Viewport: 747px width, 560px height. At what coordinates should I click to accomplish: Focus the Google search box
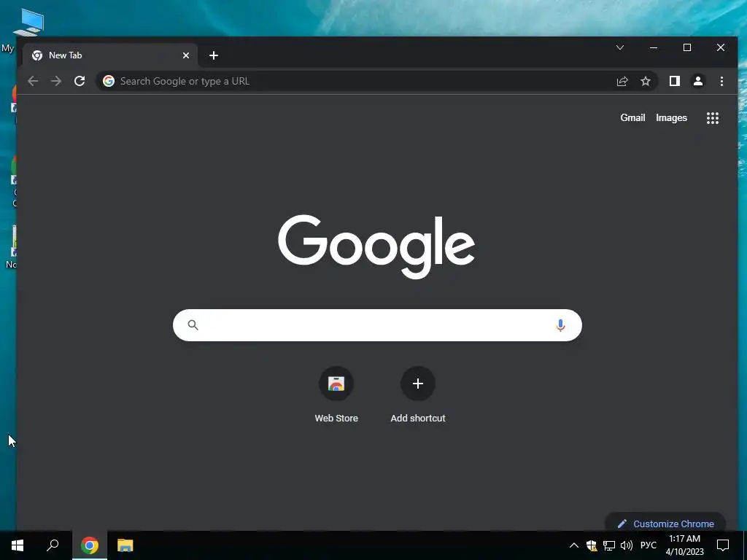[377, 325]
